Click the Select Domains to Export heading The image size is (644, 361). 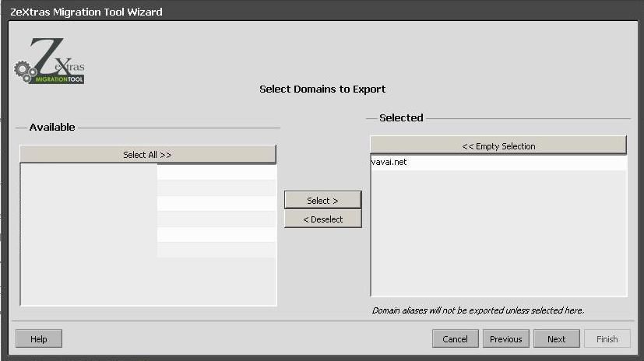click(322, 89)
